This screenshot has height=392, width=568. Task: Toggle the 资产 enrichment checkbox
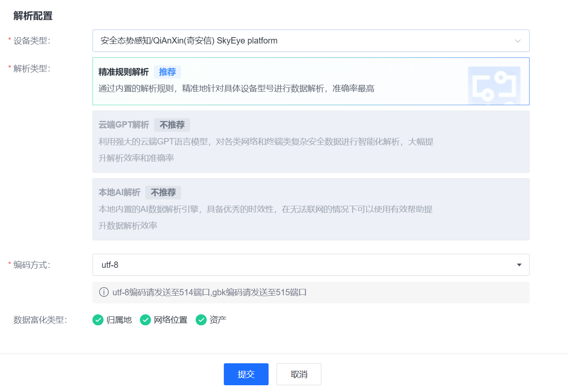point(201,320)
